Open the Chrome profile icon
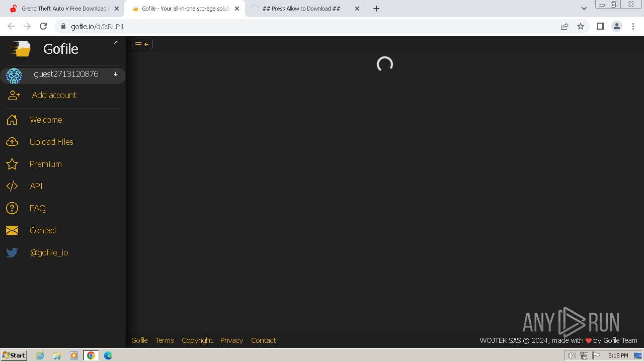644x362 pixels. pyautogui.click(x=617, y=27)
